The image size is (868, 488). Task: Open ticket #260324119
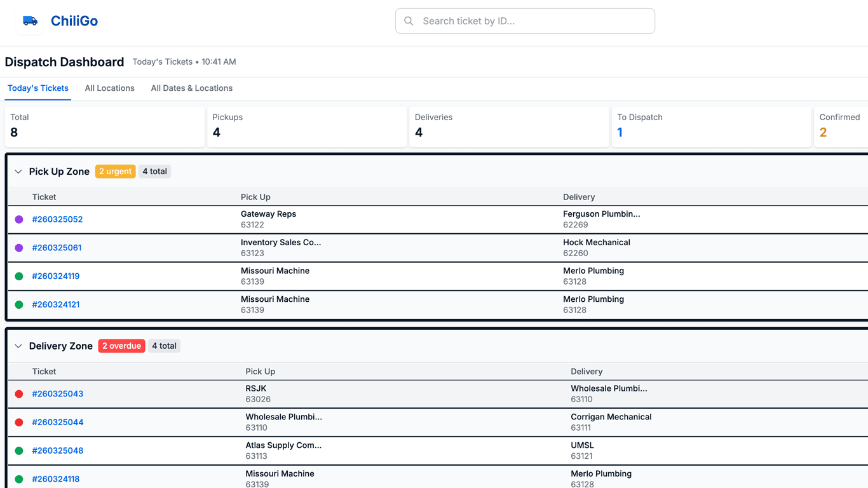coord(56,276)
